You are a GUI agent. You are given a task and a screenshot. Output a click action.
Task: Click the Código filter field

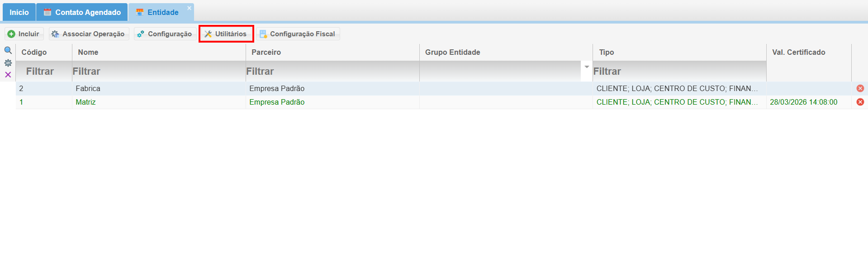44,72
